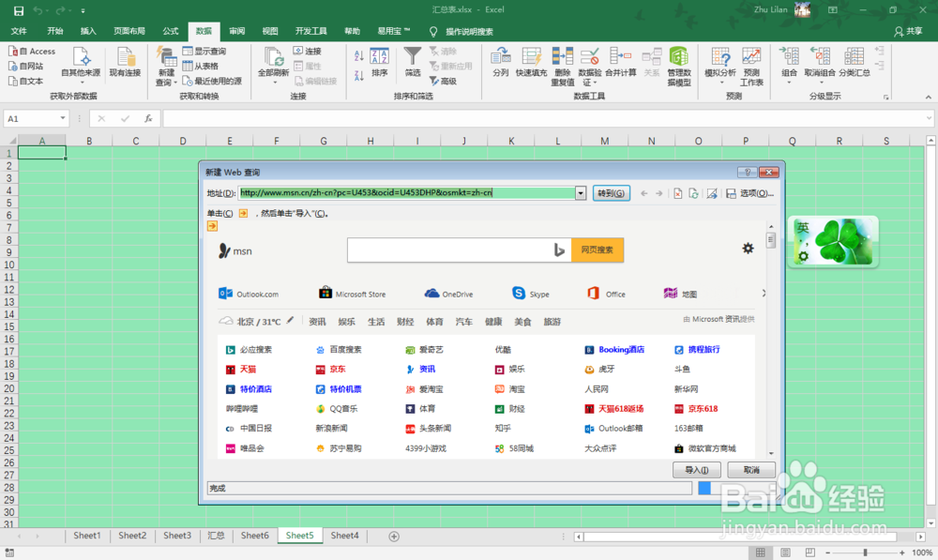Click the 财经 category on MSN navigation
This screenshot has width=938, height=560.
point(405,322)
